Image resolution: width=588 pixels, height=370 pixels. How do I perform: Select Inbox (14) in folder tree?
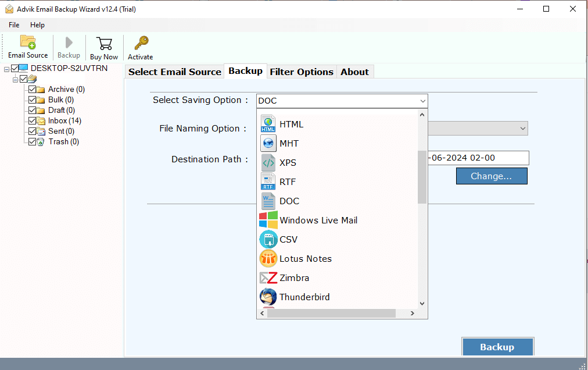[64, 121]
